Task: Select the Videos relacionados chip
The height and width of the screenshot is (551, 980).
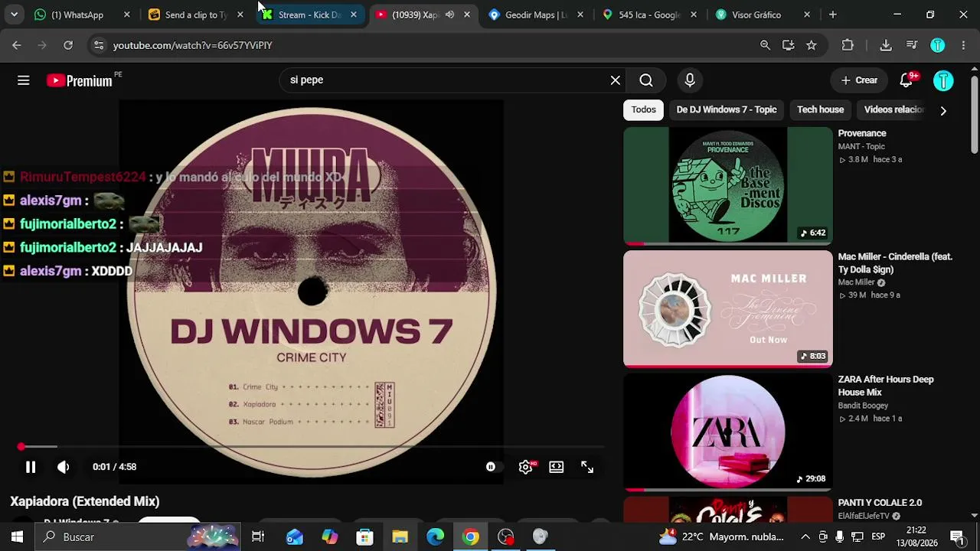Action: [893, 109]
